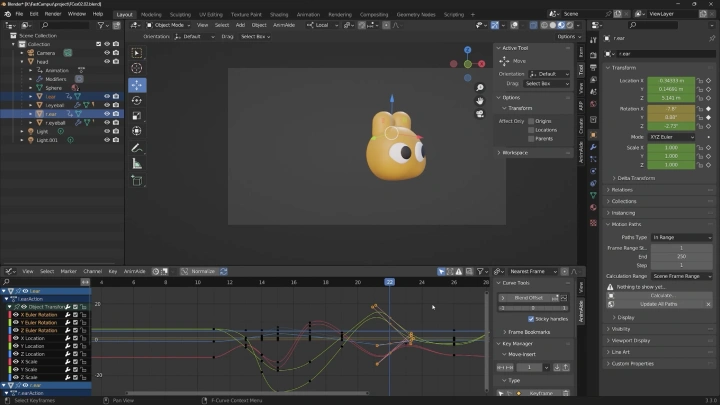Open the Object Data green triangle tab
The height and width of the screenshot is (405, 720).
(x=593, y=196)
